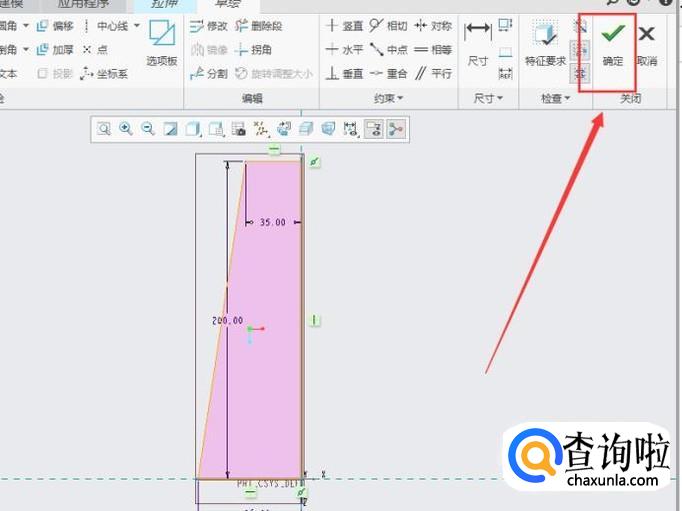Expand the Dimension (尺寸) group menu

488,99
